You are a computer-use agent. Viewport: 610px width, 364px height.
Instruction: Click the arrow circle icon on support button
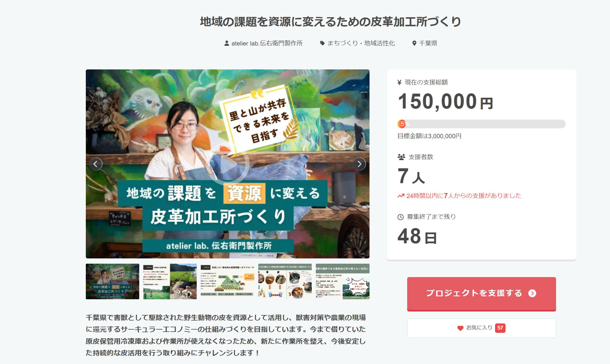[532, 293]
